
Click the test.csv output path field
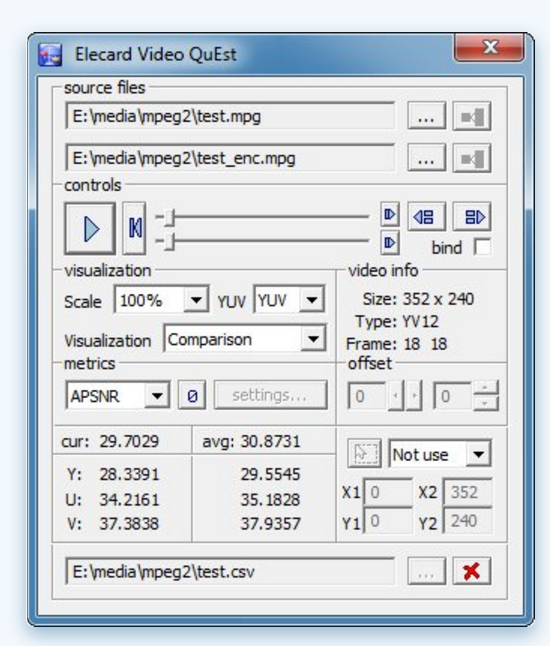tap(230, 571)
